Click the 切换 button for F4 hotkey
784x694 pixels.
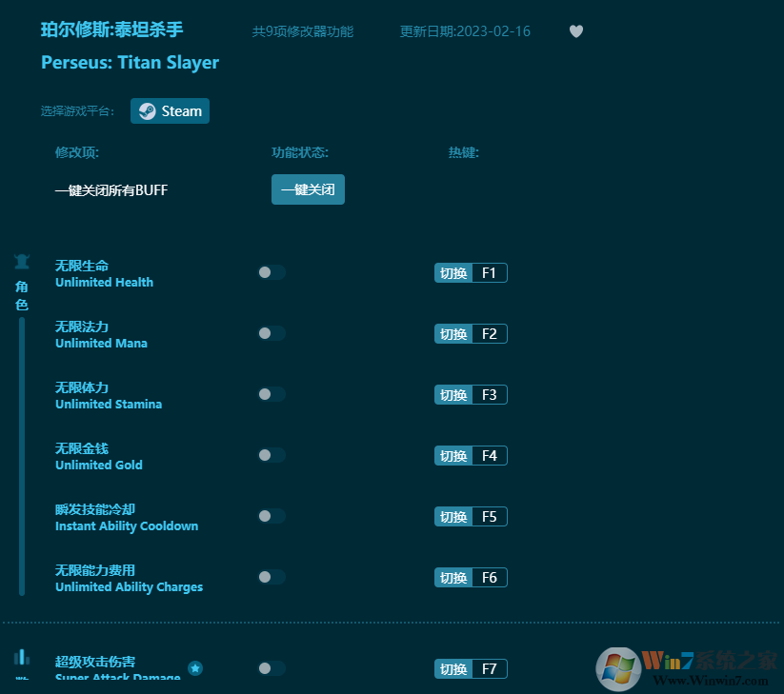click(453, 456)
